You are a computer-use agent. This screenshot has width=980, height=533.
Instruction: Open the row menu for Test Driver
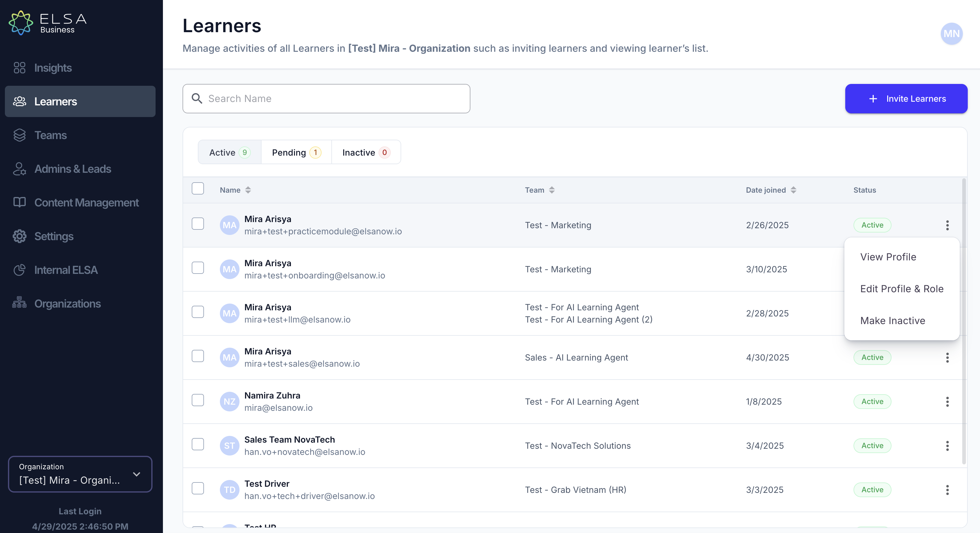947,490
